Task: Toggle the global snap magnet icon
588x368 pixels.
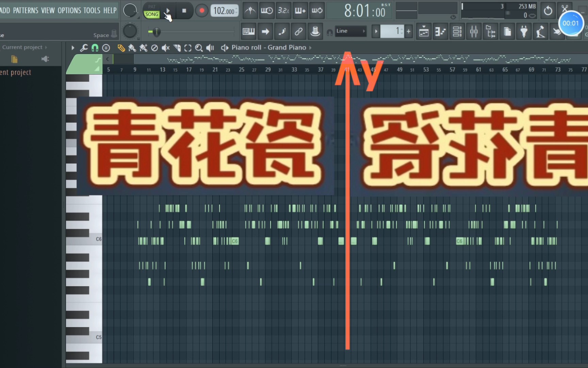Action: (329, 32)
